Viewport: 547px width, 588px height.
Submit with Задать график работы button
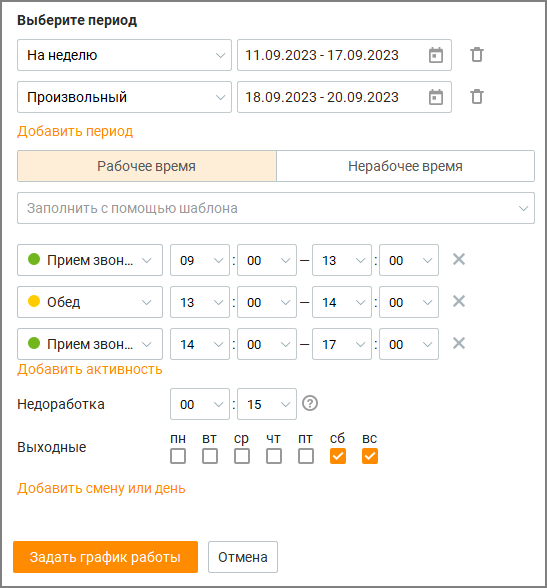click(x=105, y=557)
